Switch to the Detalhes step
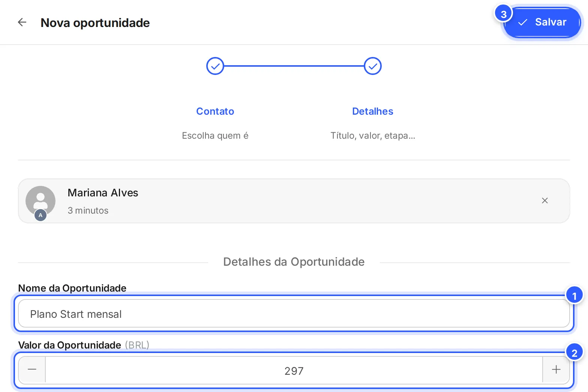This screenshot has height=392, width=588. (x=373, y=111)
